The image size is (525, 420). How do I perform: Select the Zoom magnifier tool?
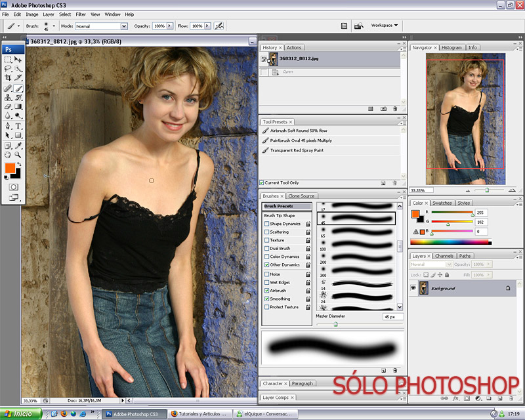click(x=18, y=155)
